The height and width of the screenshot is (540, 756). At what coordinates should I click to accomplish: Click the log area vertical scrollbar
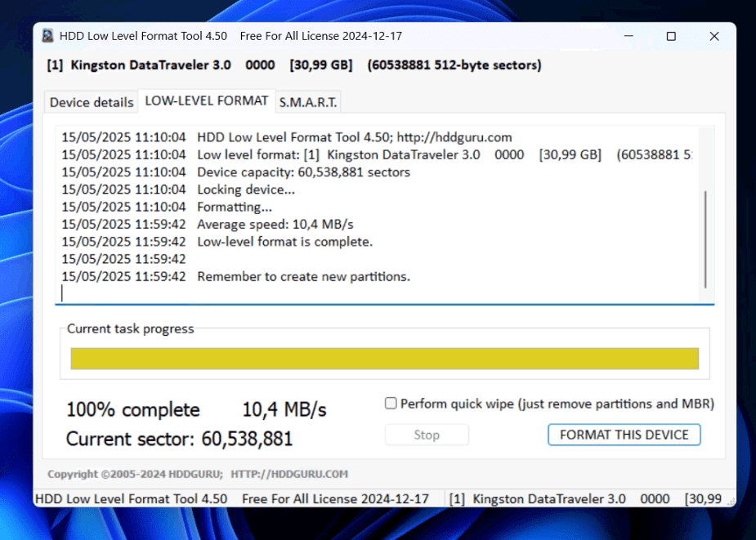pos(705,239)
